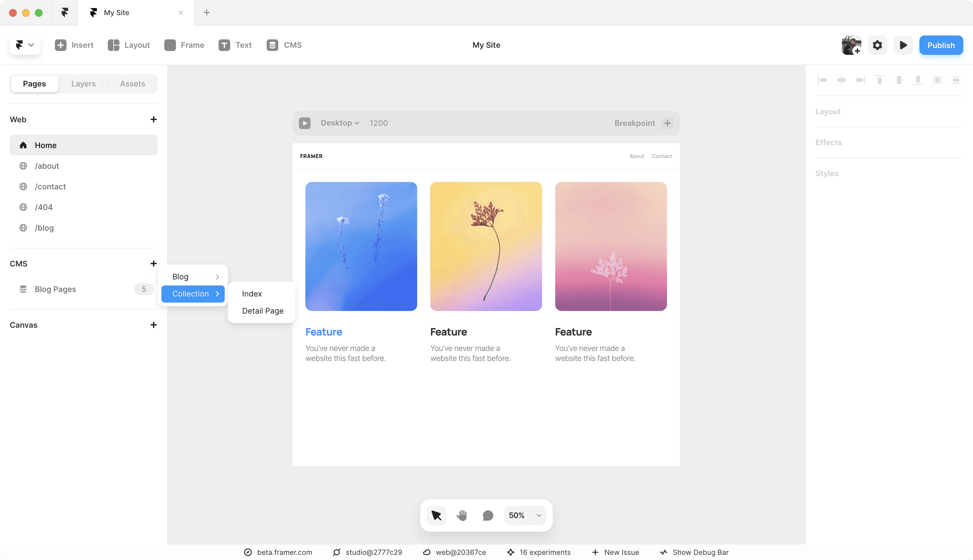The image size is (973, 560).
Task: Add a new Web page
Action: click(153, 120)
